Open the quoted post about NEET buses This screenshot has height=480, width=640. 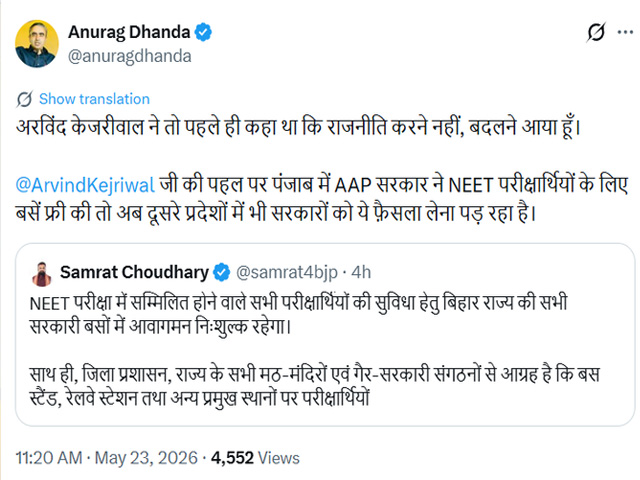coord(325,335)
